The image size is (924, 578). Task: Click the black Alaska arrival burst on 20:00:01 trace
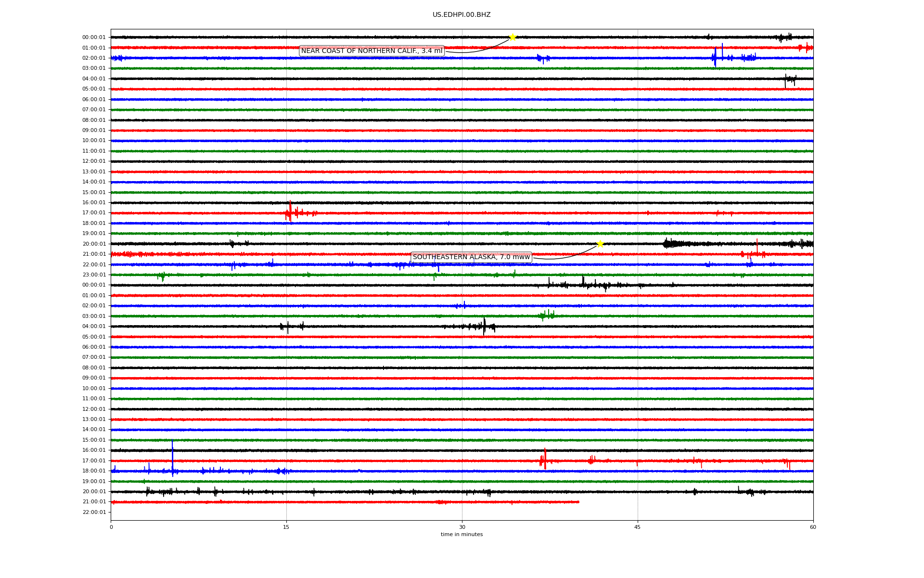tap(670, 244)
